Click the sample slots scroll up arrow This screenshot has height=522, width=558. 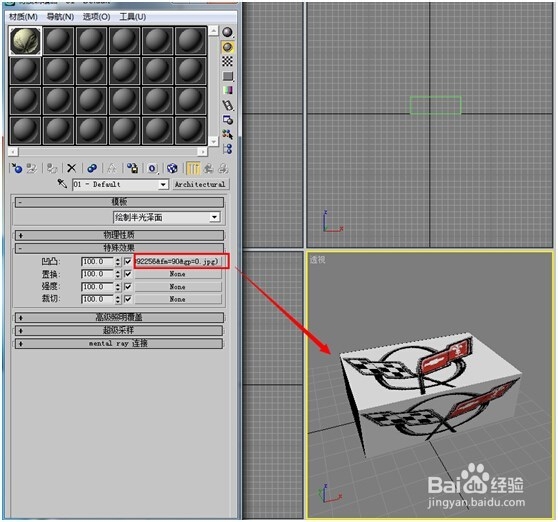tap(213, 31)
